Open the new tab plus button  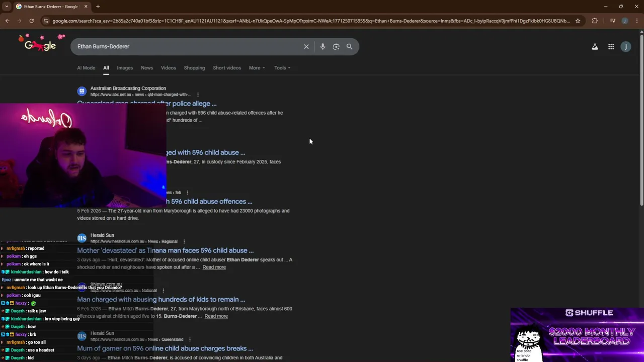(98, 7)
